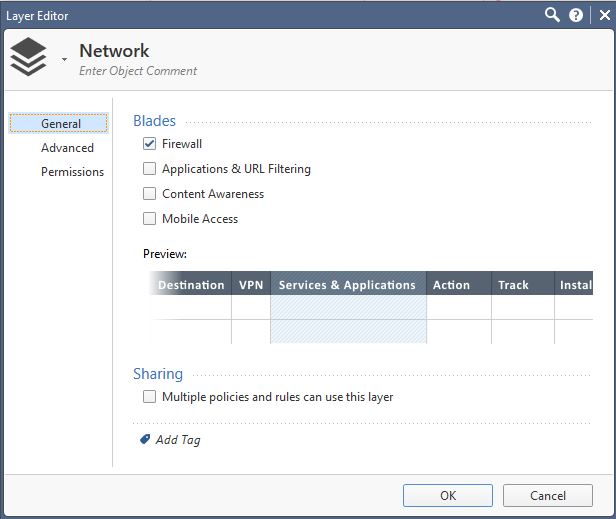Viewport: 616px width, 519px height.
Task: Uncheck the Firewall blade checkbox
Action: [x=149, y=143]
